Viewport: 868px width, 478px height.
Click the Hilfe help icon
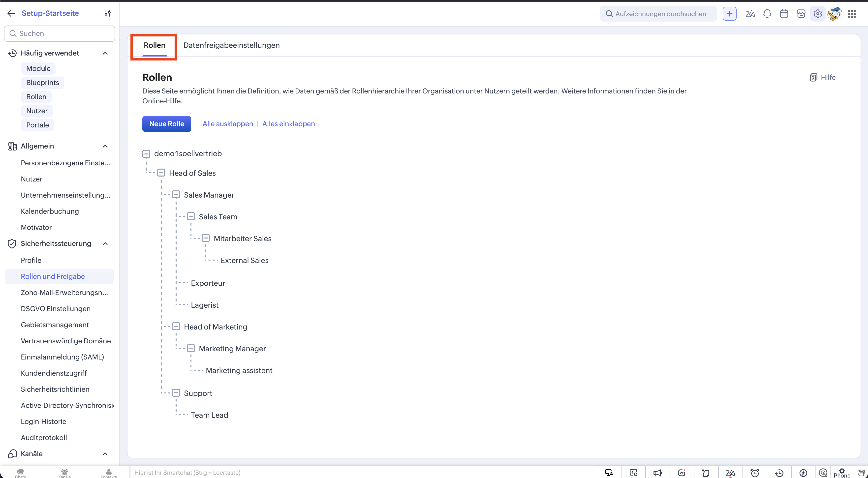[813, 78]
